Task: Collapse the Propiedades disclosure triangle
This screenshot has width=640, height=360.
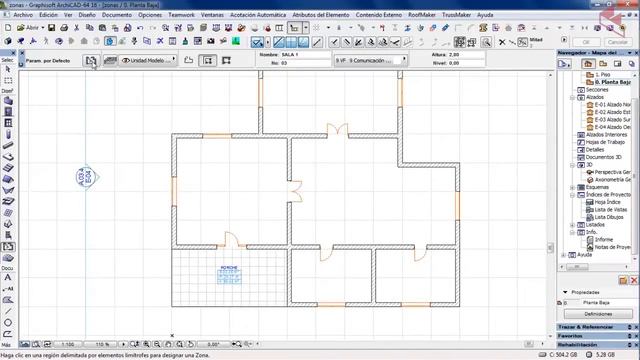Action: tap(565, 292)
